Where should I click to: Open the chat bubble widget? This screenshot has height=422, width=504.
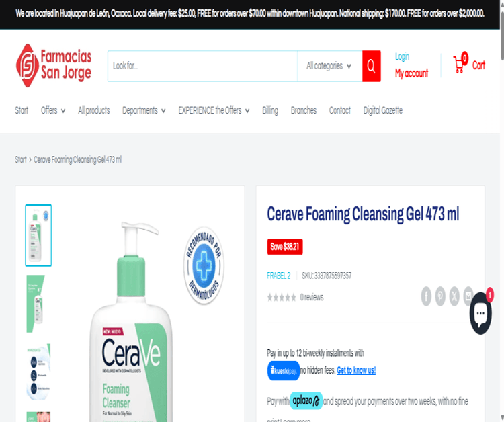480,313
